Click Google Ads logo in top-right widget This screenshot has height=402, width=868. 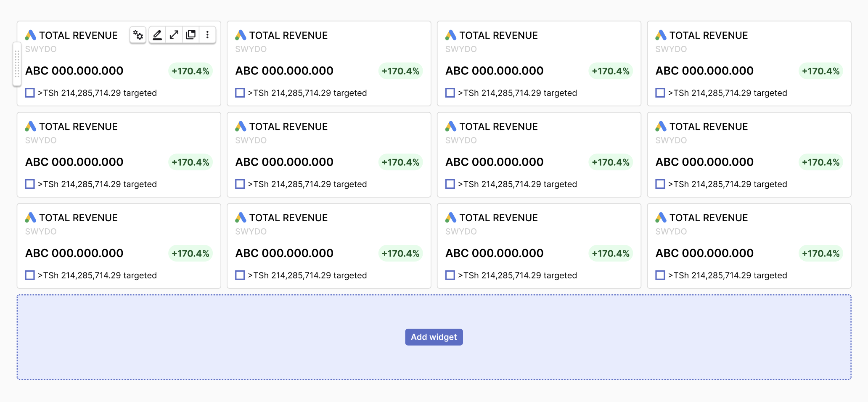tap(661, 35)
